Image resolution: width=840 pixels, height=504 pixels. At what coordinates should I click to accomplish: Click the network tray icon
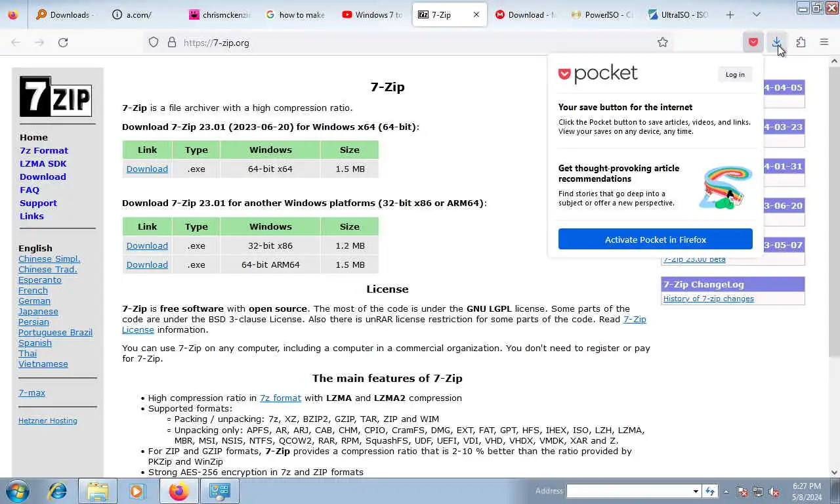[x=758, y=492]
